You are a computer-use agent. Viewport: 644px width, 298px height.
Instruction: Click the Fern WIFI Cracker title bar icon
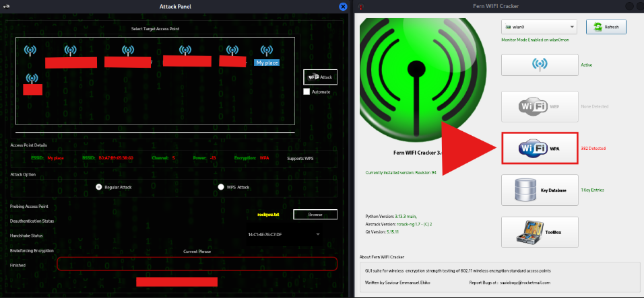coord(361,7)
